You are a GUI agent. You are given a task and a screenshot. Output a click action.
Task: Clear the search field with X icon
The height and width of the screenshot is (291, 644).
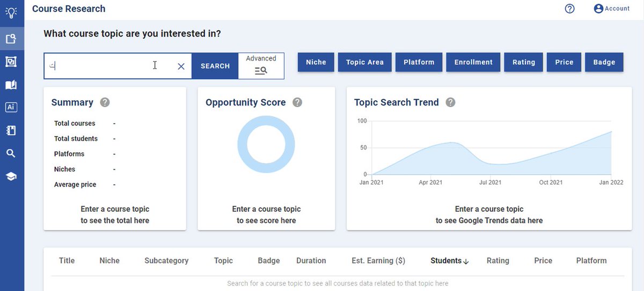pyautogui.click(x=181, y=66)
